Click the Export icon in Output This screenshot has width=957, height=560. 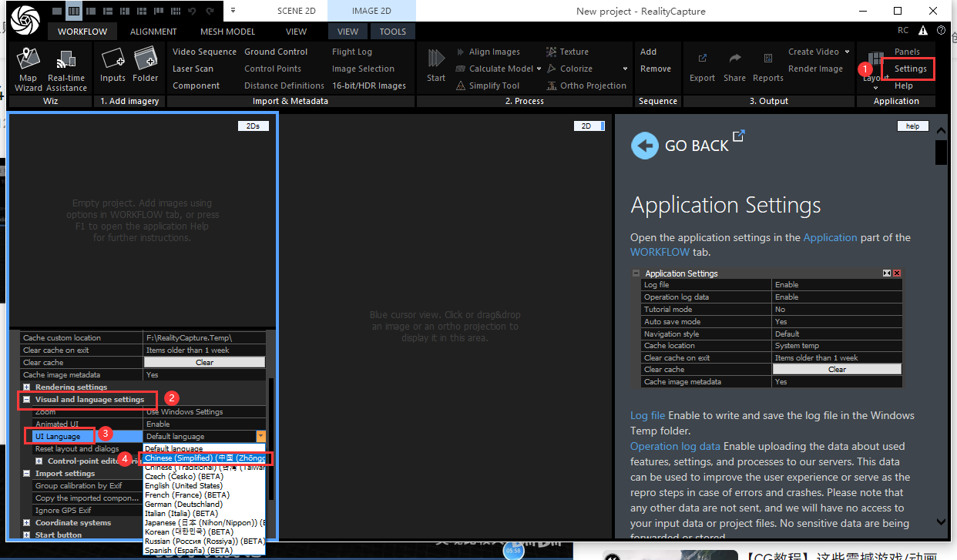[x=702, y=67]
